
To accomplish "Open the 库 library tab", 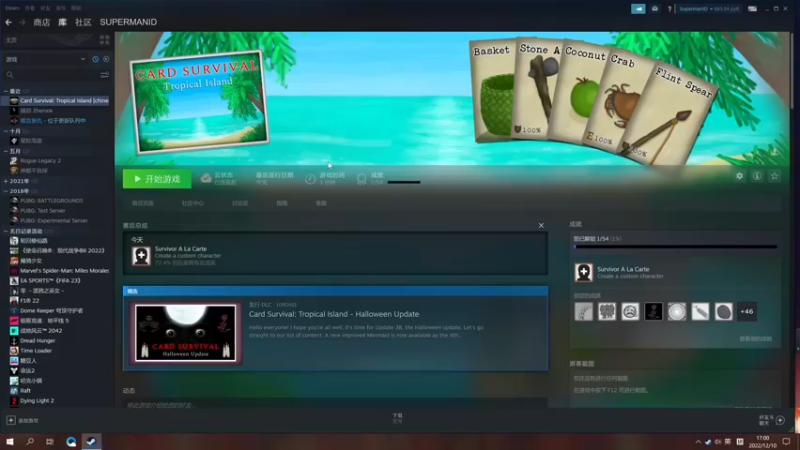I will 62,22.
